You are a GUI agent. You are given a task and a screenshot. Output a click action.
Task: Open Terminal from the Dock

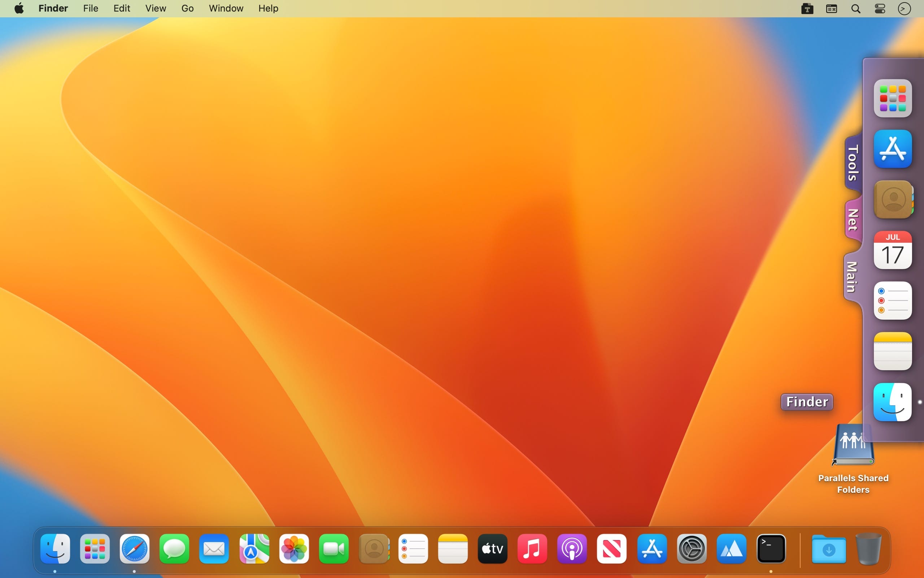pos(771,549)
